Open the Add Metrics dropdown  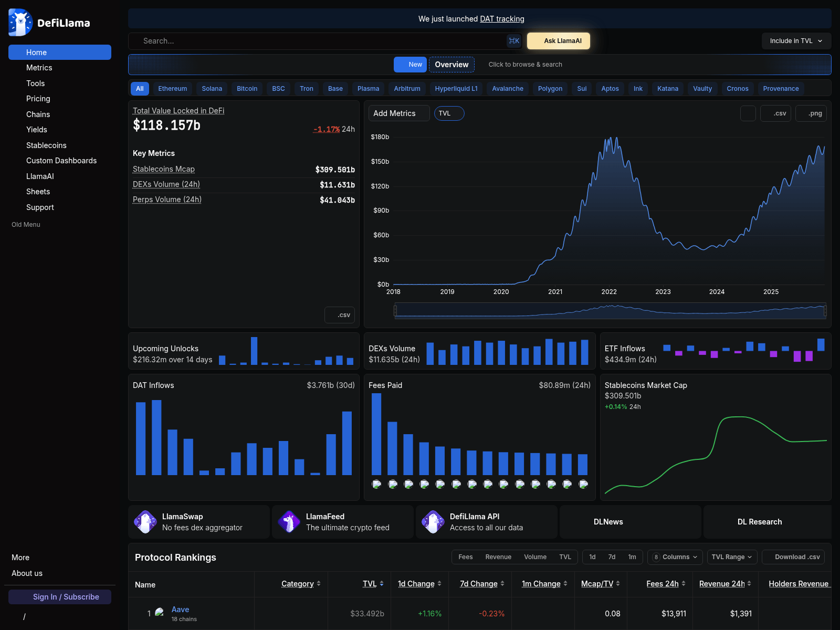pos(399,113)
